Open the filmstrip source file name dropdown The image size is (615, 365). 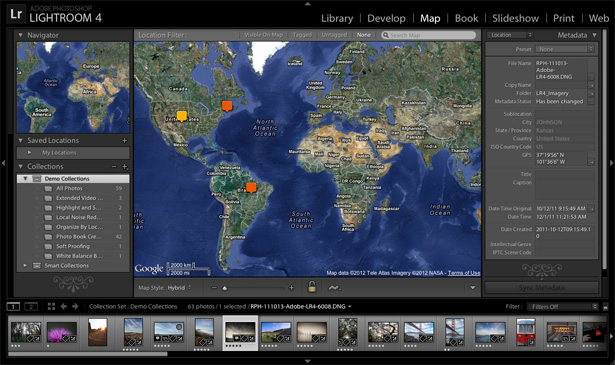[x=301, y=307]
